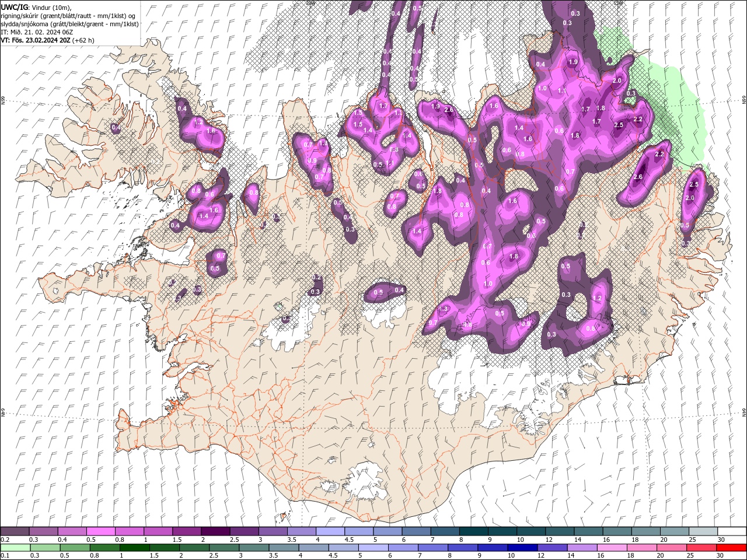Click the upper legend swatch between 20 and 25
This screenshot has height=560, width=747.
click(673, 531)
